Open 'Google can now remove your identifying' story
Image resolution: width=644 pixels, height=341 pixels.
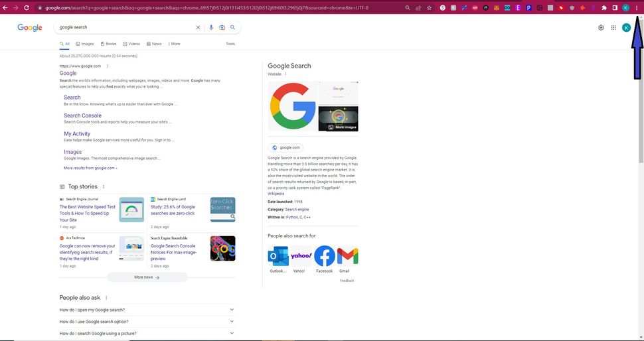88,252
